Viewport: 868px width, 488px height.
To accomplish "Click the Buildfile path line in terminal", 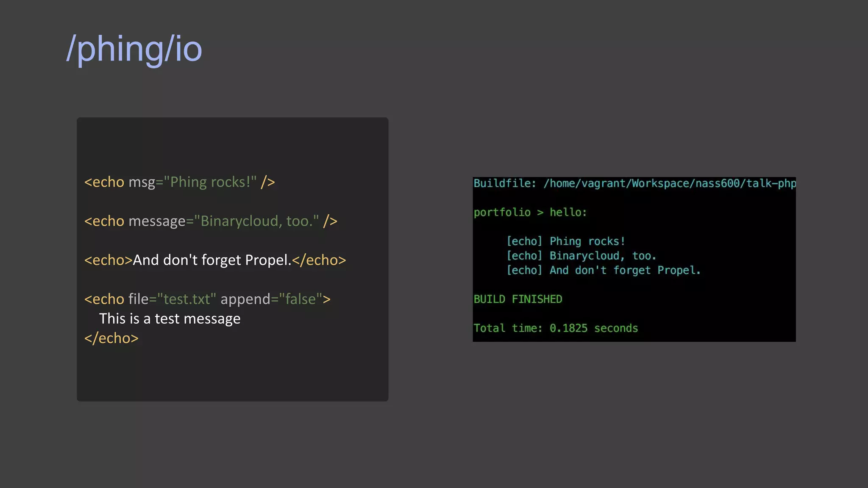I will pyautogui.click(x=634, y=183).
